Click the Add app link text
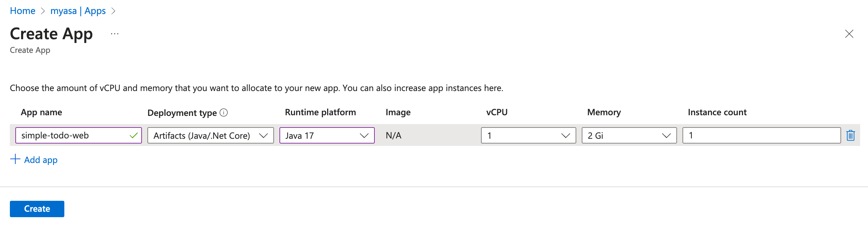Viewport: 868px width, 225px height. 41,160
